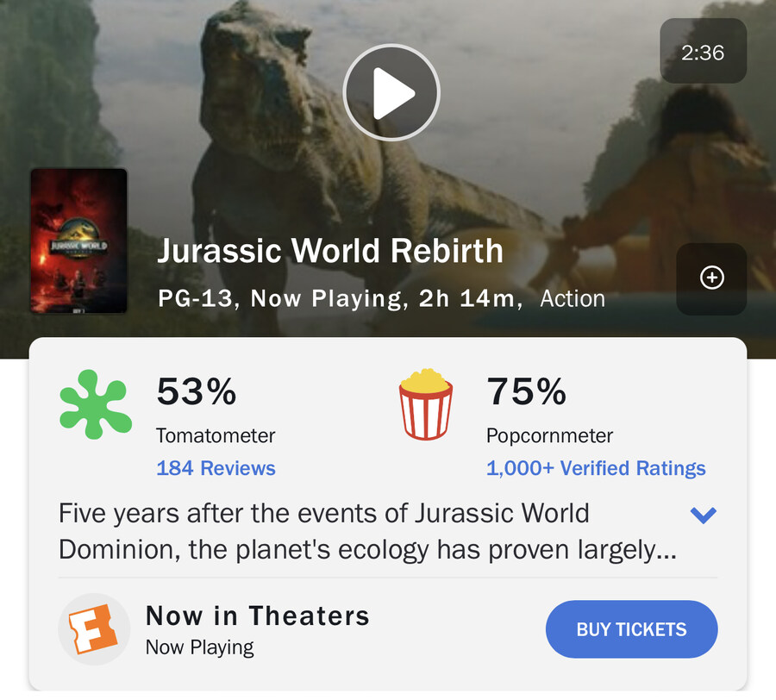Click the truncated synopsis text
This screenshot has height=700, width=776.
tap(366, 532)
